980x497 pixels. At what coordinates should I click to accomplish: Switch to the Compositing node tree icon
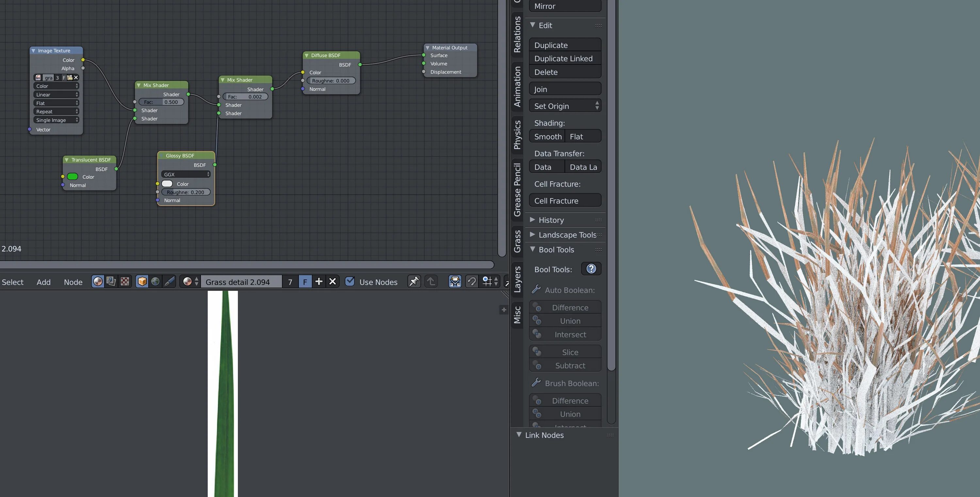(x=111, y=281)
